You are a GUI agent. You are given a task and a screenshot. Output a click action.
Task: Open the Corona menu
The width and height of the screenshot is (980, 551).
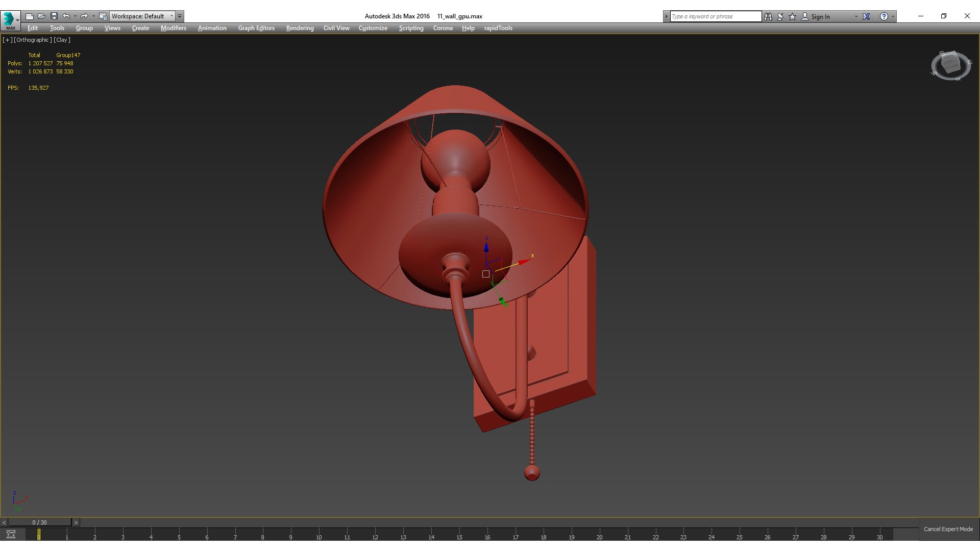pos(443,28)
